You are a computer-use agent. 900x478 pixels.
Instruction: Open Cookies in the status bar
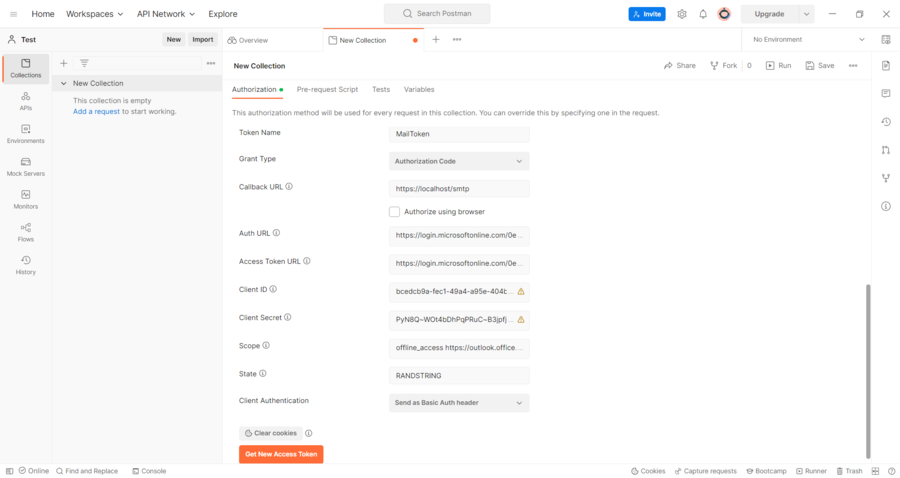tap(648, 471)
